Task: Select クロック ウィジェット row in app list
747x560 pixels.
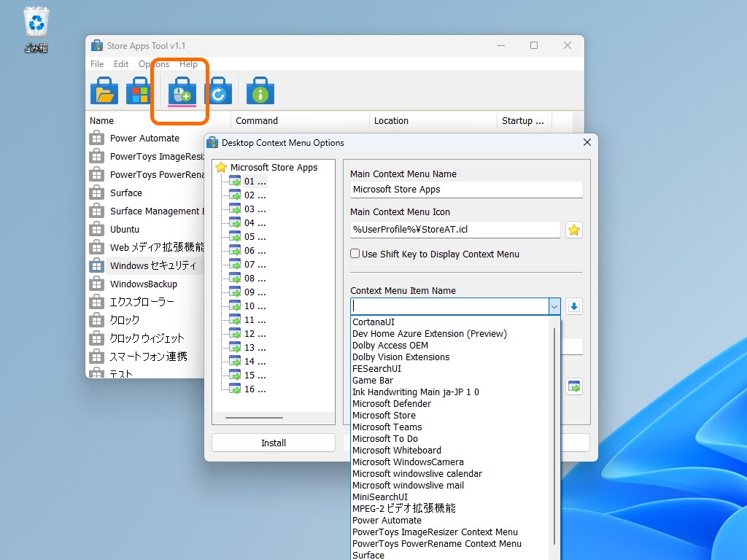Action: 147,338
